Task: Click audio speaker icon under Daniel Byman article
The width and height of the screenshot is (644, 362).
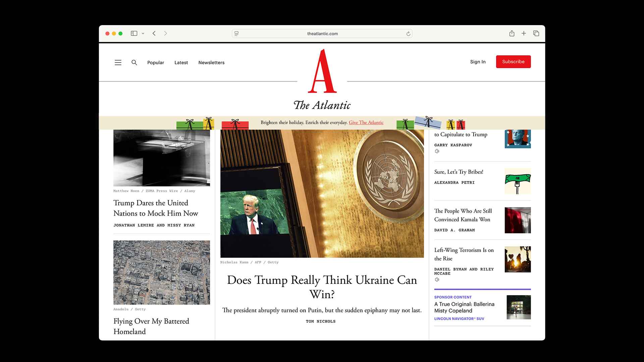Action: tap(437, 280)
